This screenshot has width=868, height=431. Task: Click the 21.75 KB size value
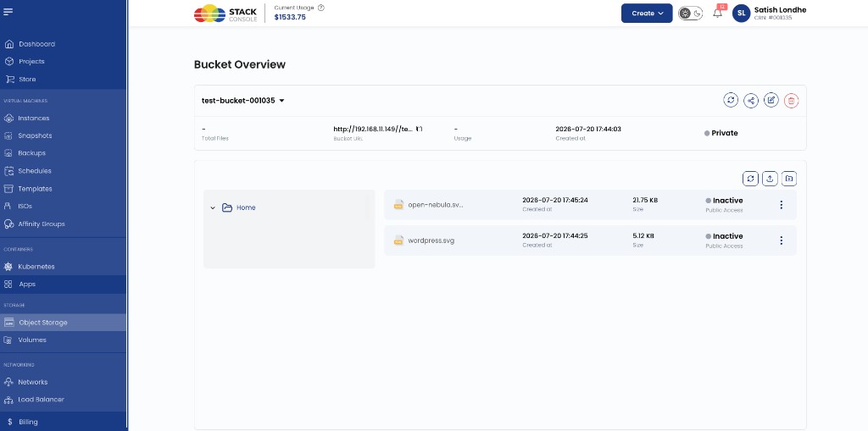[645, 201]
